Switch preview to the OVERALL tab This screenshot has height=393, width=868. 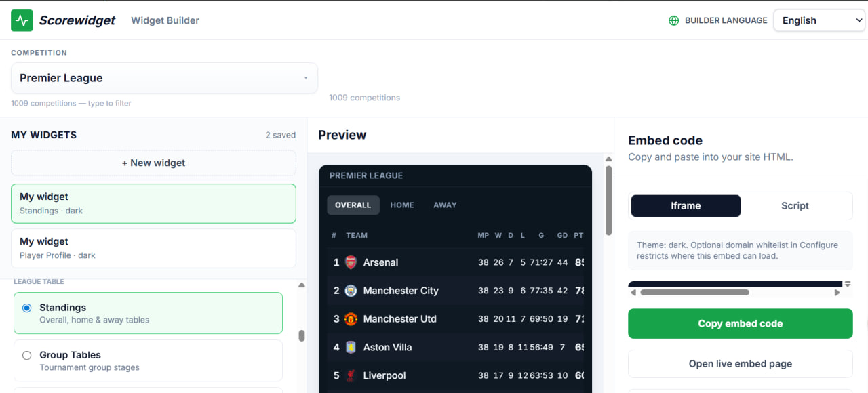coord(353,205)
